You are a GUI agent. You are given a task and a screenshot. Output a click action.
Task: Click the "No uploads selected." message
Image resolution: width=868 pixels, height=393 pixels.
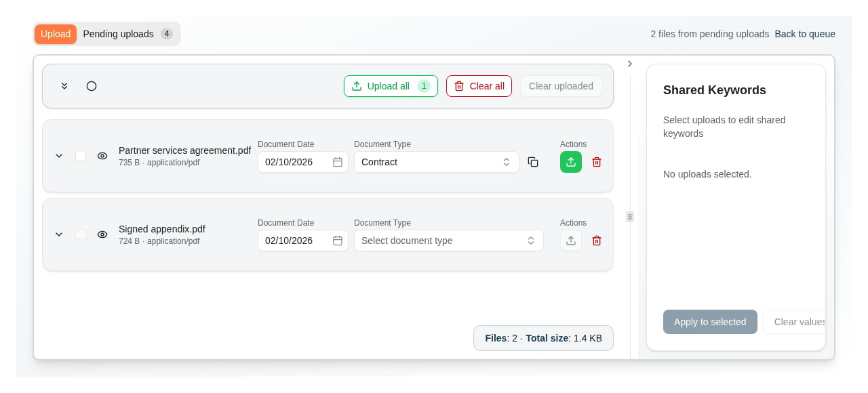pos(707,174)
